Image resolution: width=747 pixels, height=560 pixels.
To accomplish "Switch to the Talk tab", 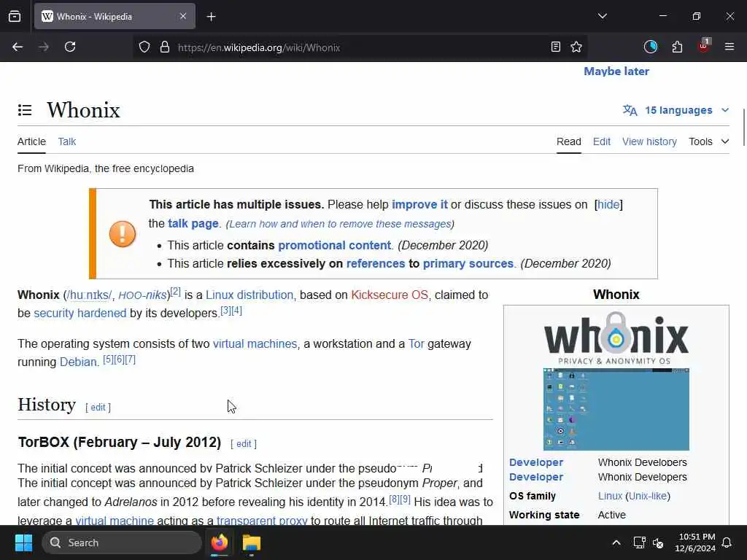I will [67, 142].
